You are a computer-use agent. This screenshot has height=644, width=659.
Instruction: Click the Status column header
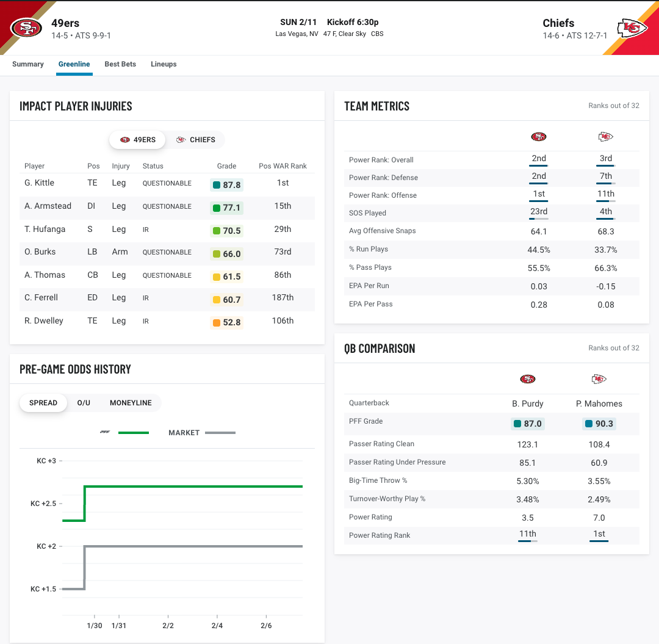(x=153, y=166)
